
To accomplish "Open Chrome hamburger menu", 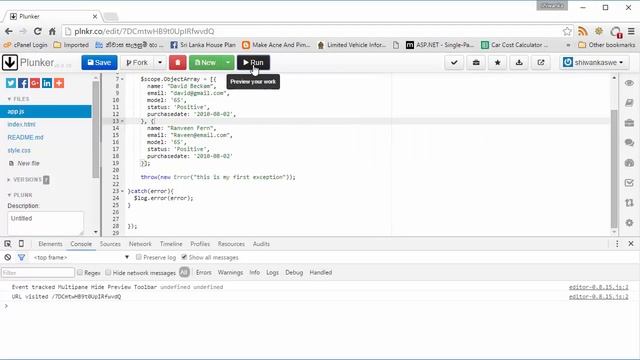I will (x=631, y=31).
